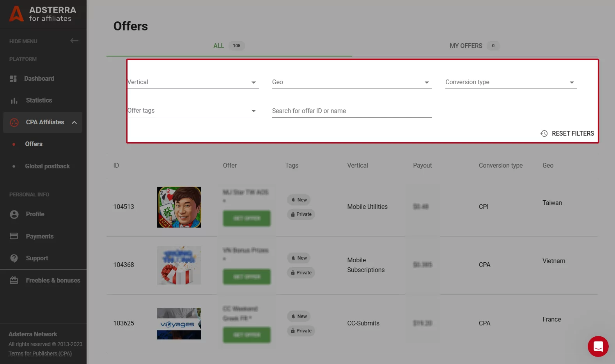This screenshot has width=615, height=364.
Task: Focus the offer ID or name search field
Action: (352, 111)
